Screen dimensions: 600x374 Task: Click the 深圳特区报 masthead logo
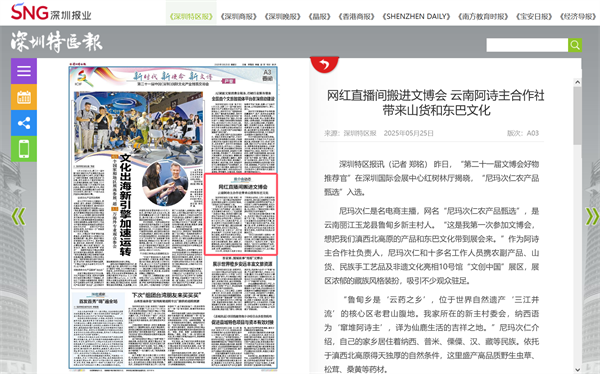(x=57, y=42)
